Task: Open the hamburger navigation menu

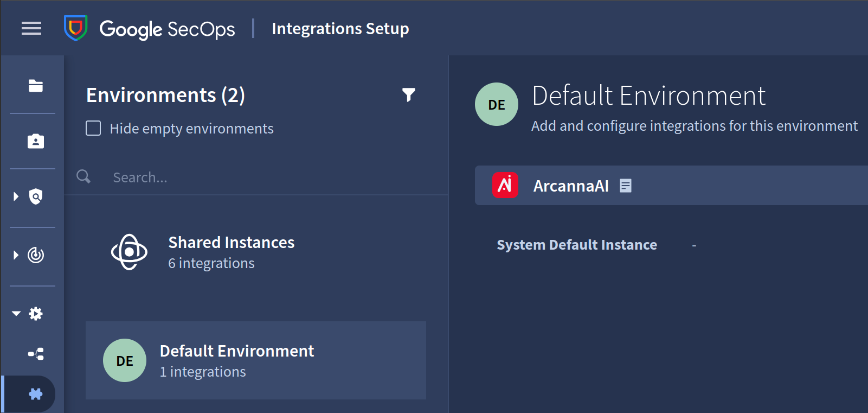Action: [x=31, y=28]
